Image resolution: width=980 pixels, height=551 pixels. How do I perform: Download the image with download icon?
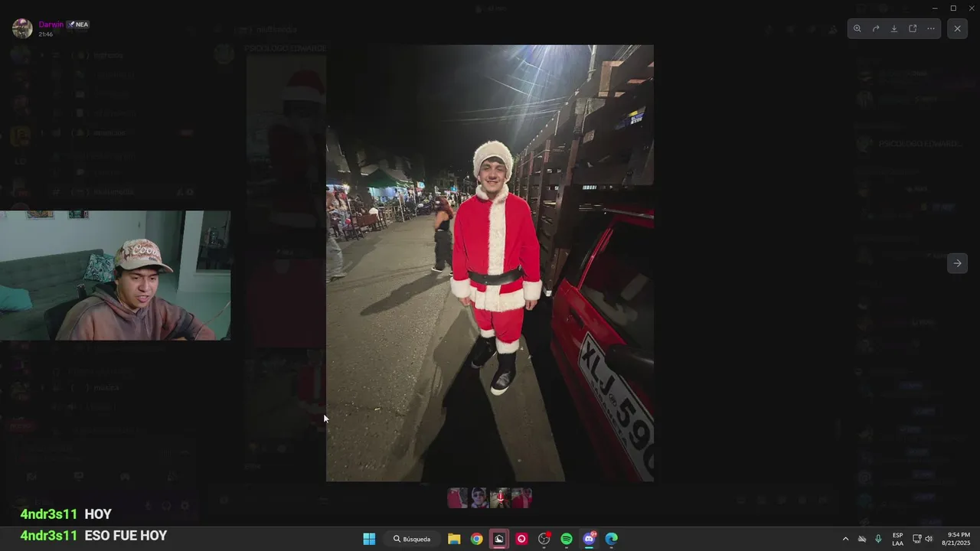(x=894, y=29)
